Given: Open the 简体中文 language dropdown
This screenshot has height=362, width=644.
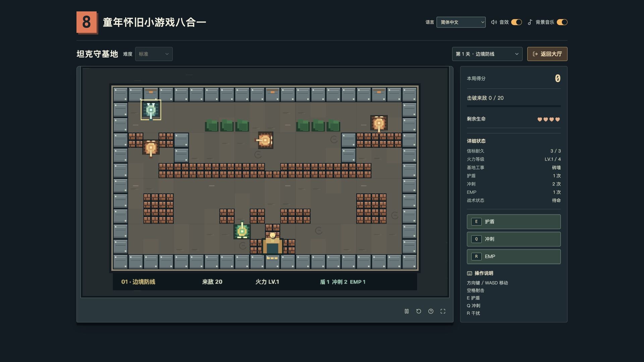Looking at the screenshot, I should tap(461, 22).
